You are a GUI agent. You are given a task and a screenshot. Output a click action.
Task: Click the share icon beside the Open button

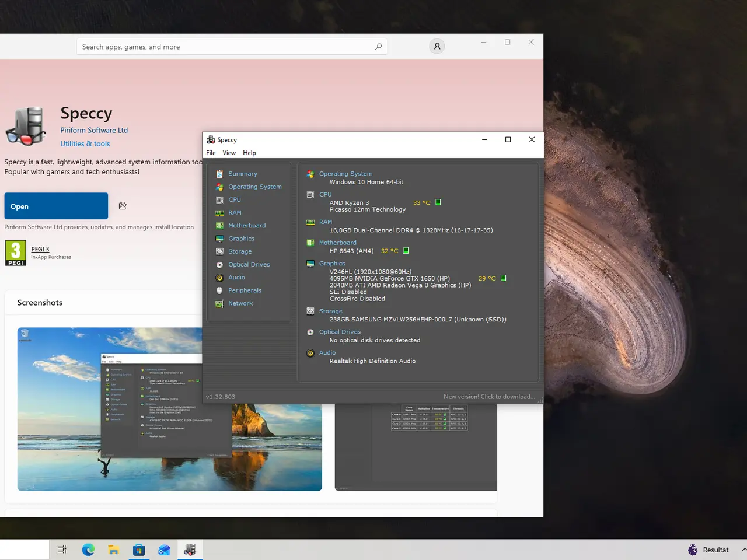tap(123, 206)
